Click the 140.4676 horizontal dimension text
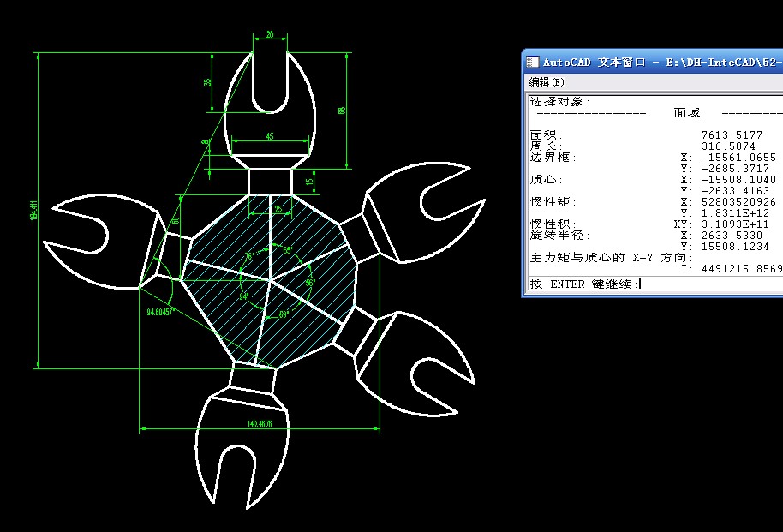This screenshot has width=783, height=532. tap(260, 424)
